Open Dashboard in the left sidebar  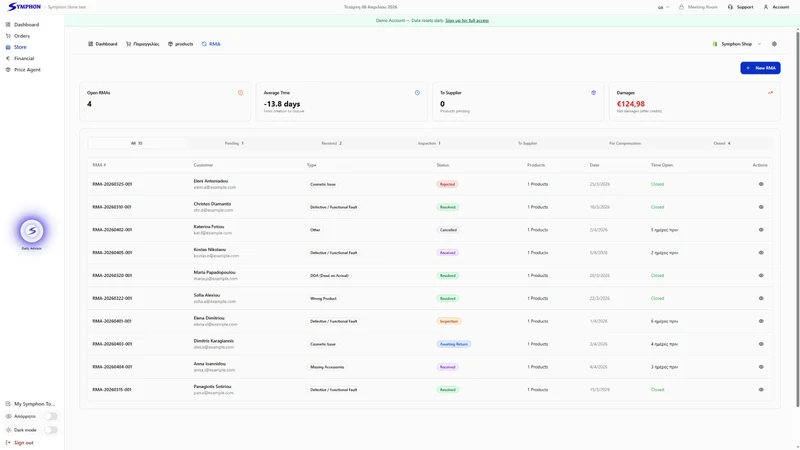22,24
